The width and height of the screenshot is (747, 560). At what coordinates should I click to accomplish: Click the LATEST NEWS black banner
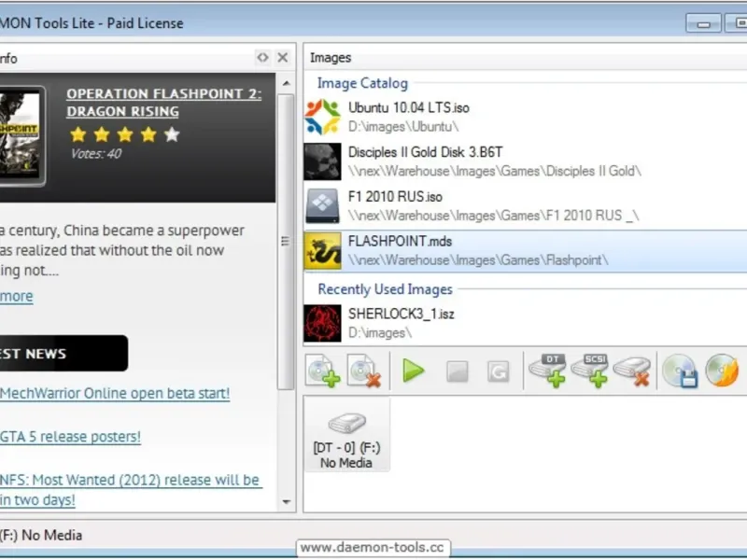pos(63,354)
